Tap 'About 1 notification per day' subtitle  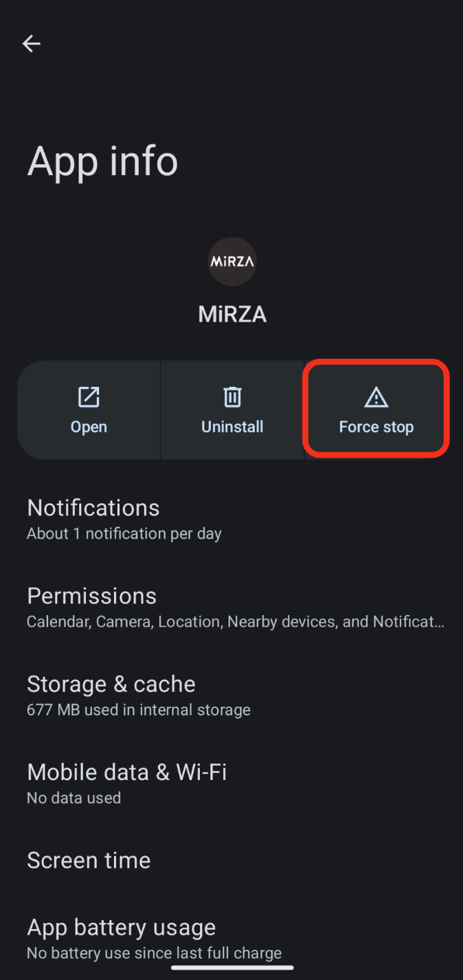coord(124,534)
